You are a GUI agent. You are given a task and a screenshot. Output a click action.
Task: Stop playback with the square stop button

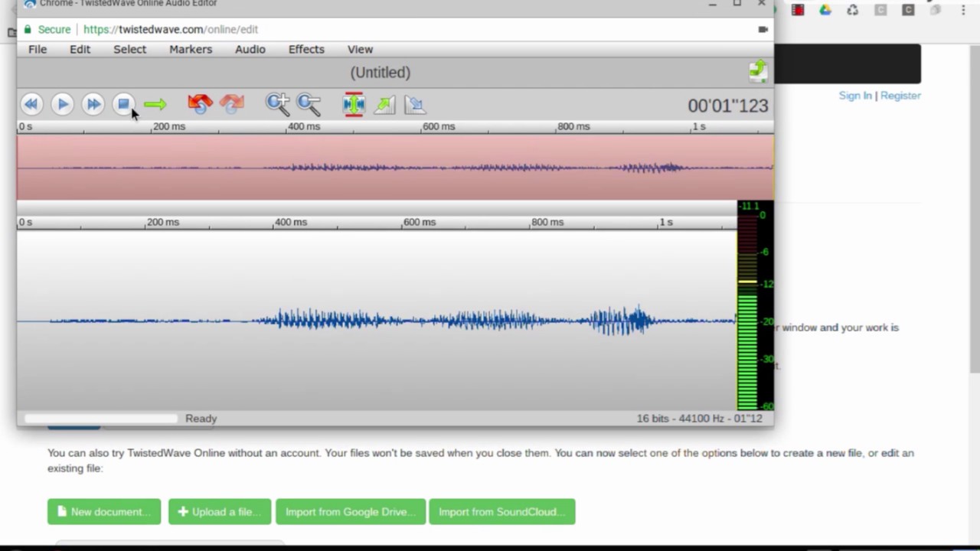[x=124, y=104]
